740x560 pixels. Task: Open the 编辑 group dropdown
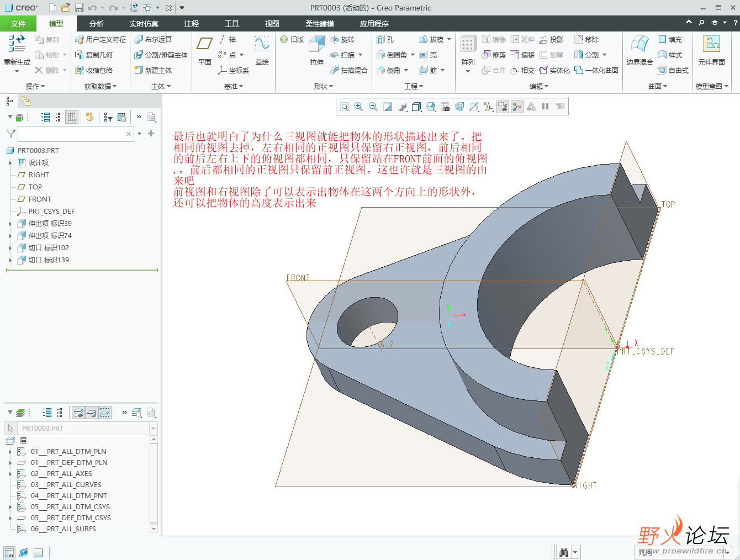(539, 86)
